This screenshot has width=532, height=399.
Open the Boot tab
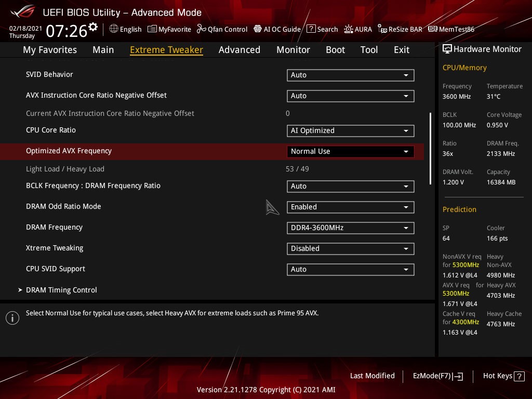(x=336, y=50)
